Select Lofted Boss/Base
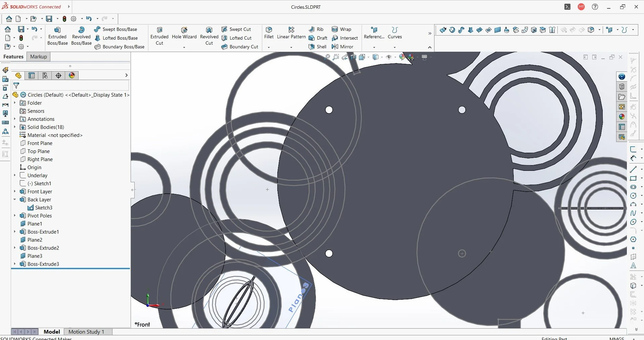This screenshot has height=340, width=644. tap(116, 38)
